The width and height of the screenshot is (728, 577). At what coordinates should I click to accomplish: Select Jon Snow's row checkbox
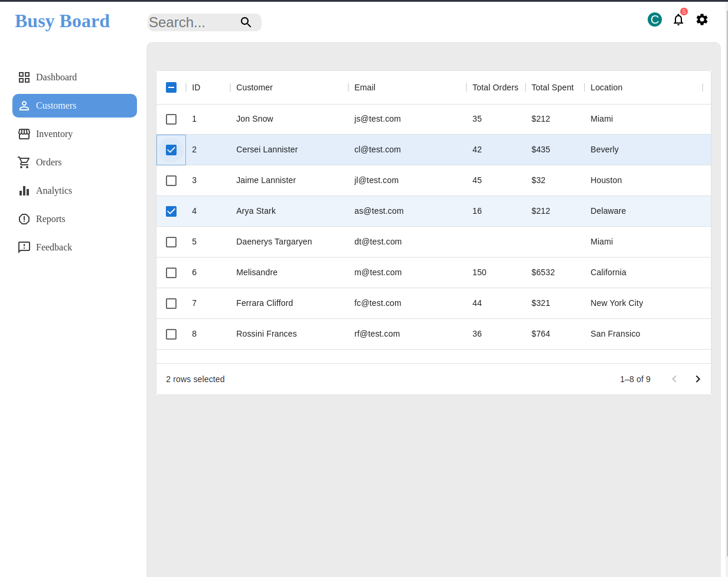[x=171, y=119]
